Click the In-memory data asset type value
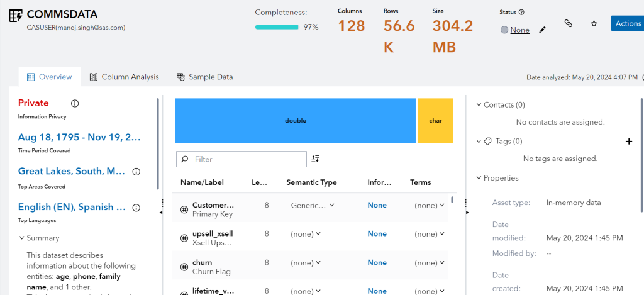Screen dimensions: 644x295 pyautogui.click(x=574, y=203)
